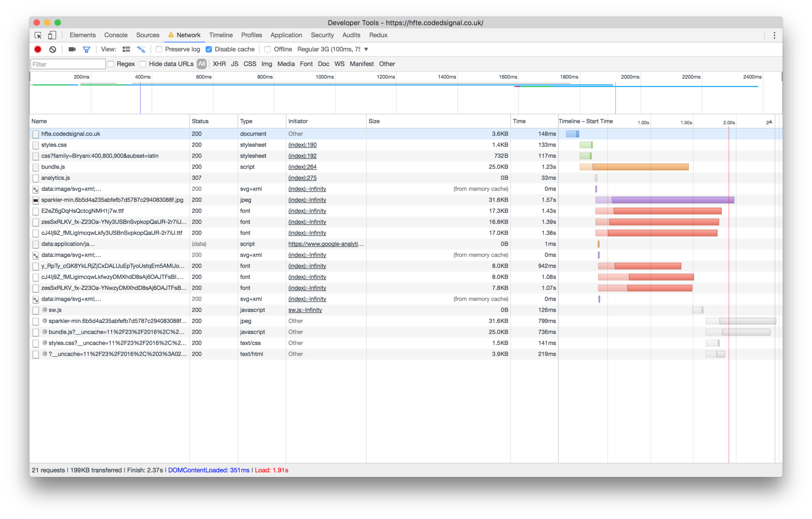
Task: Toggle the overview waterfall view icon
Action: coord(141,49)
